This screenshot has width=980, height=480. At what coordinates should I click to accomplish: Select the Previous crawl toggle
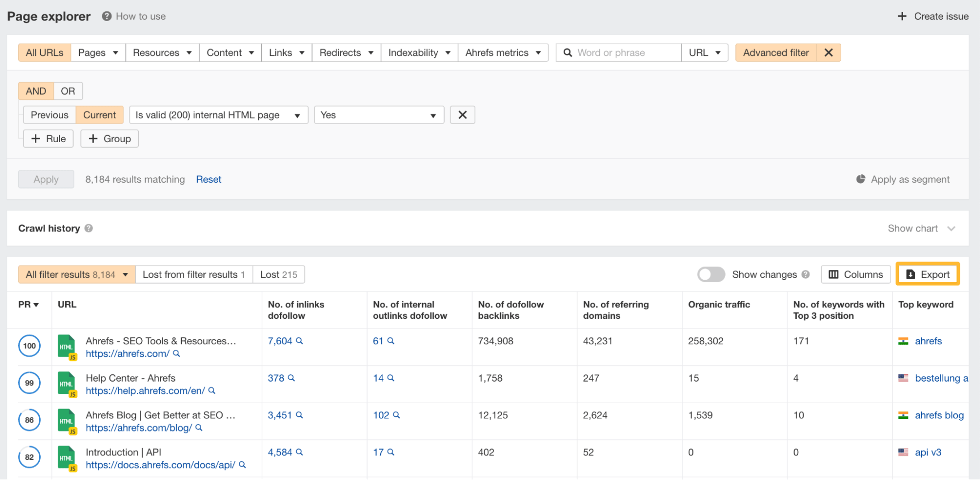[x=49, y=115]
